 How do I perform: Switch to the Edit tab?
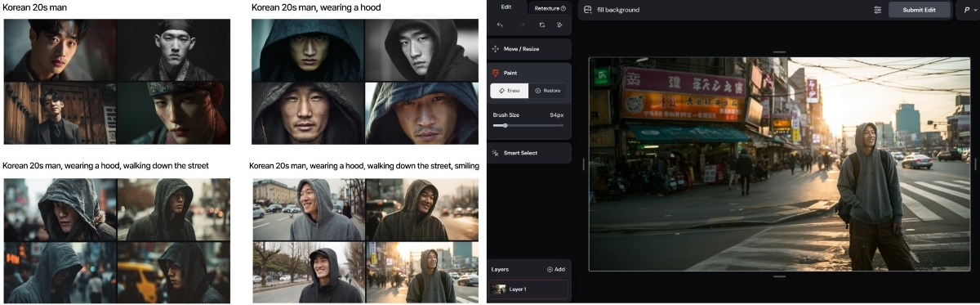506,7
